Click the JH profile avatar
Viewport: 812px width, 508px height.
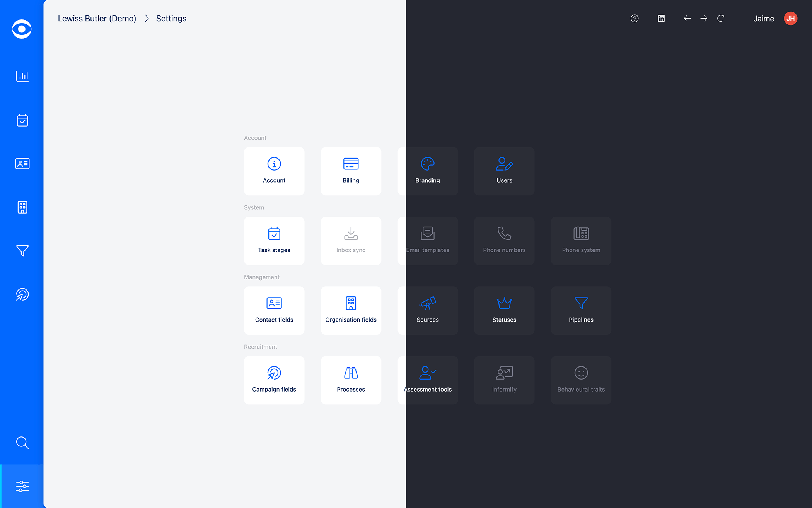(x=790, y=18)
